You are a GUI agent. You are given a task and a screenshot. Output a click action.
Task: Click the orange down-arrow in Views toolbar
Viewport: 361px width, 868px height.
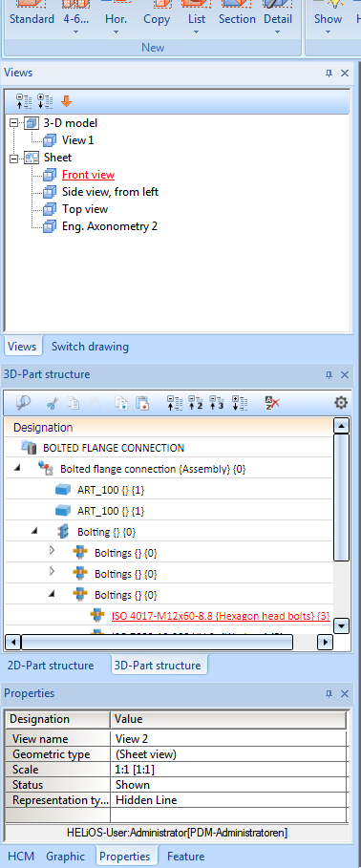(x=67, y=101)
